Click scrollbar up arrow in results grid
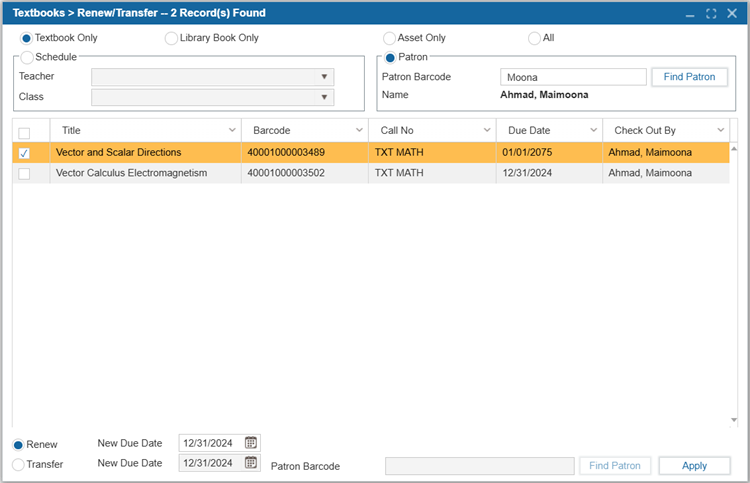 pyautogui.click(x=734, y=149)
